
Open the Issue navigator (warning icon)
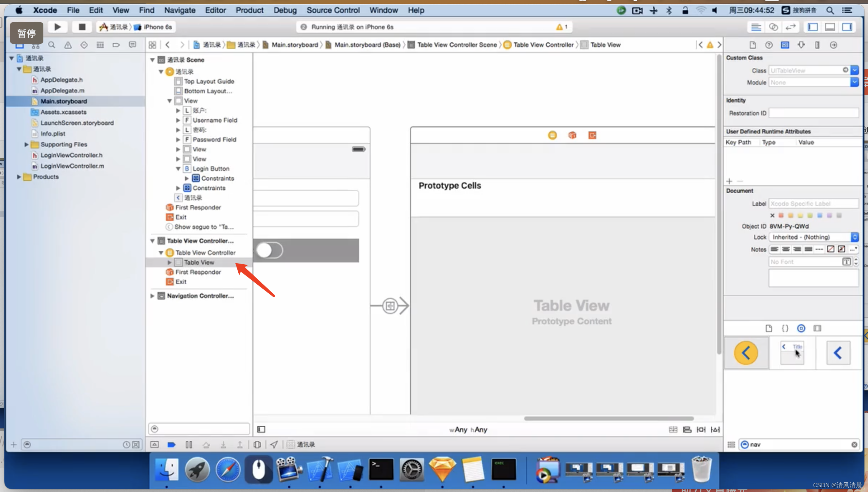pyautogui.click(x=68, y=45)
